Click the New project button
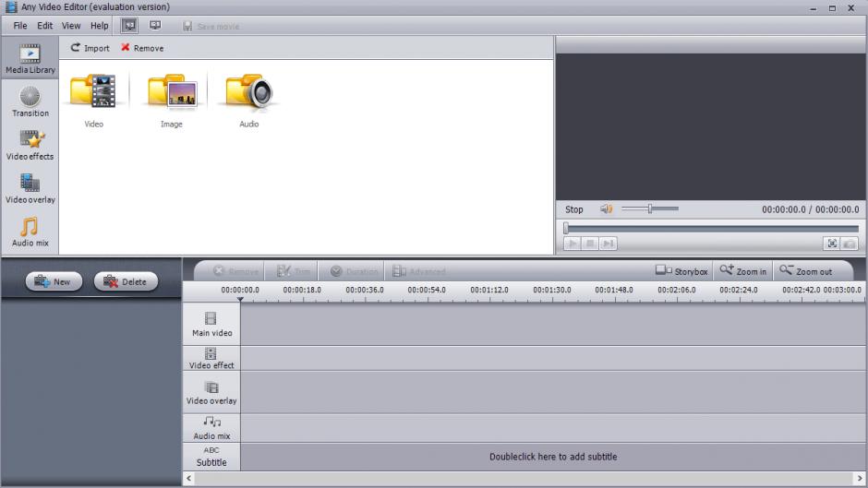The height and width of the screenshot is (488, 868). (x=54, y=281)
